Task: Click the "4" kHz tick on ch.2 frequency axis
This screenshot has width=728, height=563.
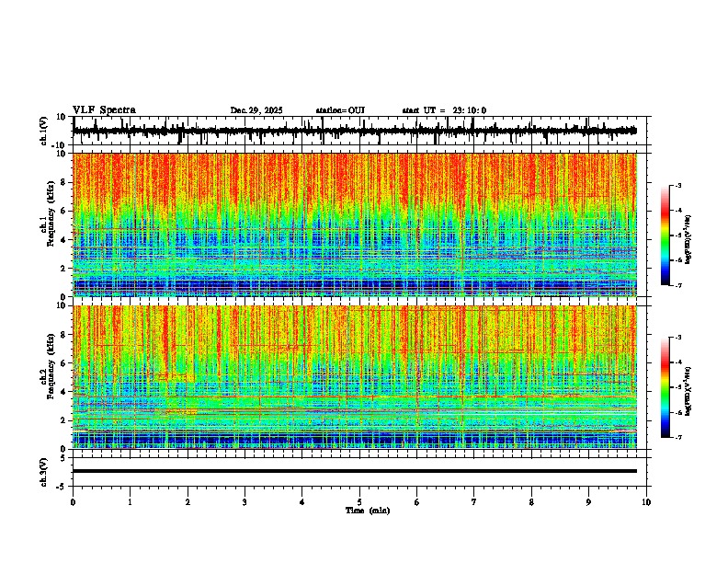Action: [x=64, y=392]
